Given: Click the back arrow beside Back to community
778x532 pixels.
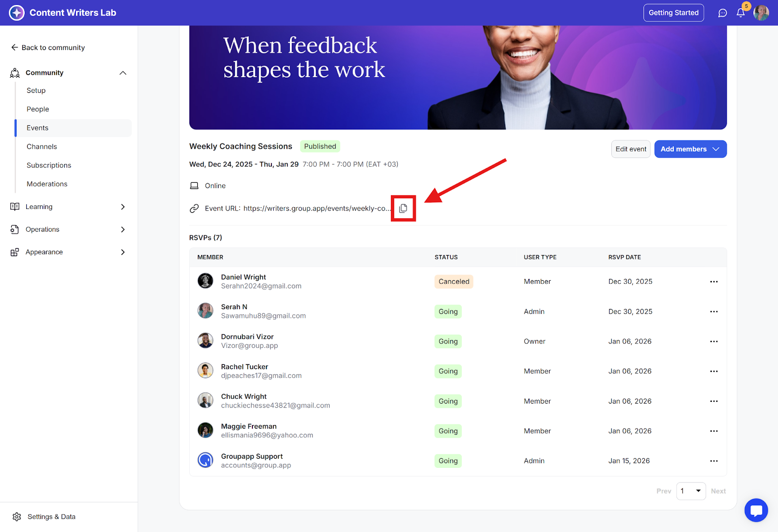Looking at the screenshot, I should coord(15,47).
